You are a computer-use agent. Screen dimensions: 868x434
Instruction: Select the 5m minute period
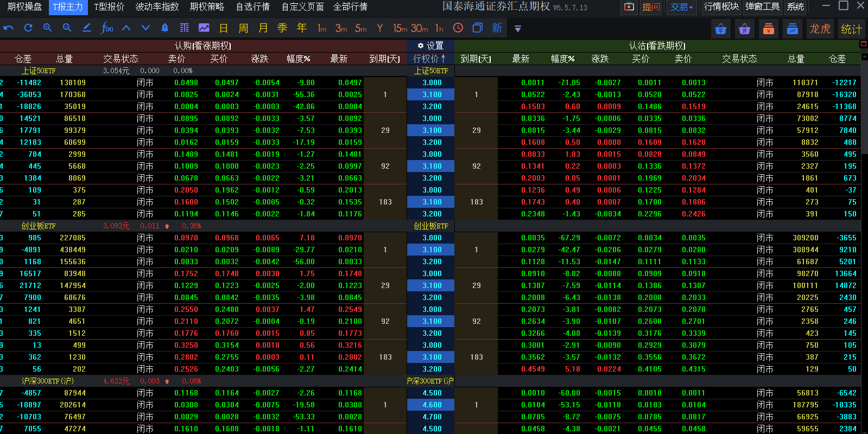point(361,28)
